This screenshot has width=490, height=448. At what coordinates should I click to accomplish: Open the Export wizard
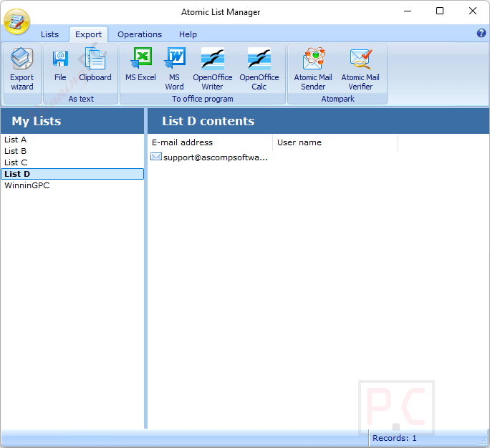(22, 69)
